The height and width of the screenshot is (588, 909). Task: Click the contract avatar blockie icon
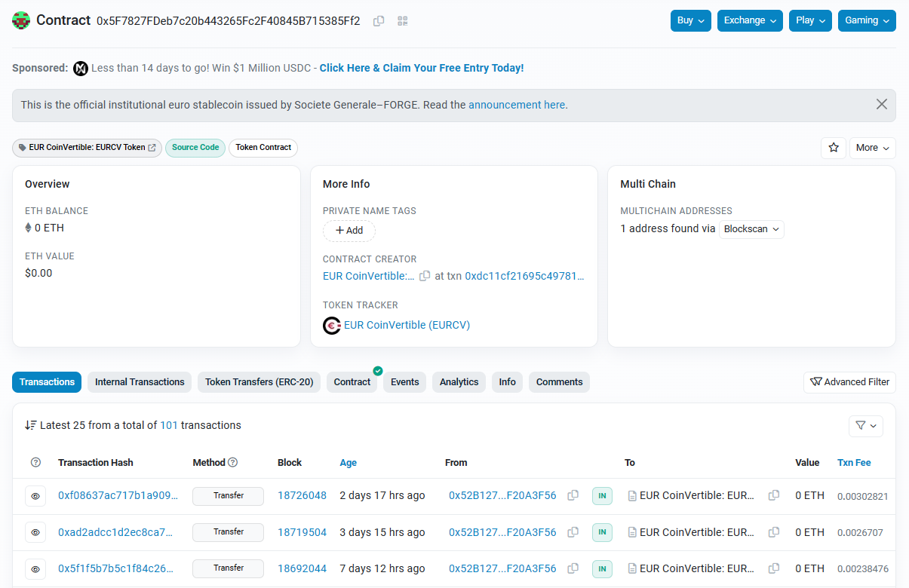(21, 20)
